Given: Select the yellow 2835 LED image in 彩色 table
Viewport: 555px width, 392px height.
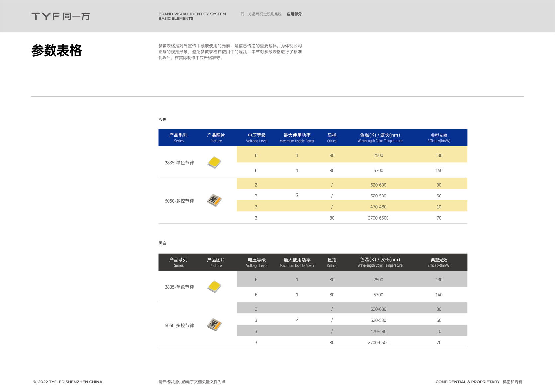Looking at the screenshot, I should click(214, 162).
